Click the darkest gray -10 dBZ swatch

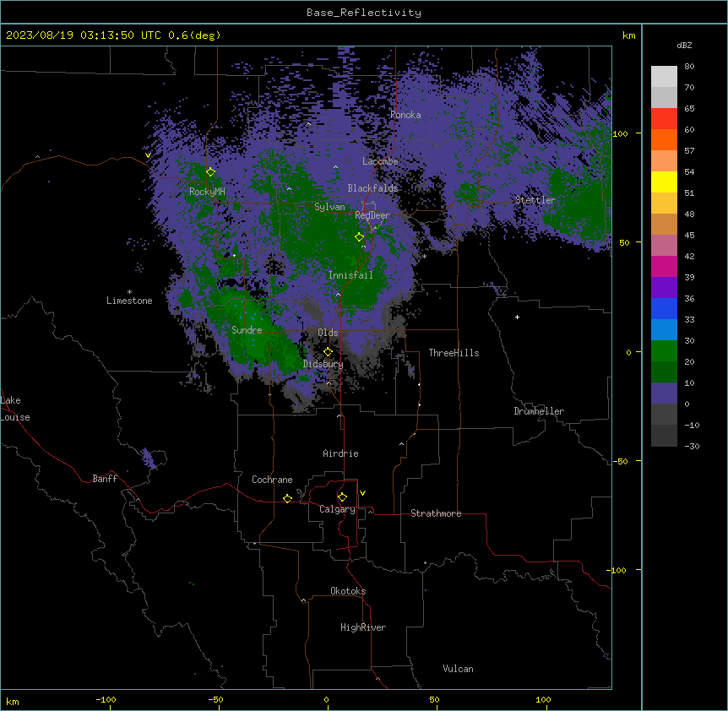pyautogui.click(x=664, y=436)
